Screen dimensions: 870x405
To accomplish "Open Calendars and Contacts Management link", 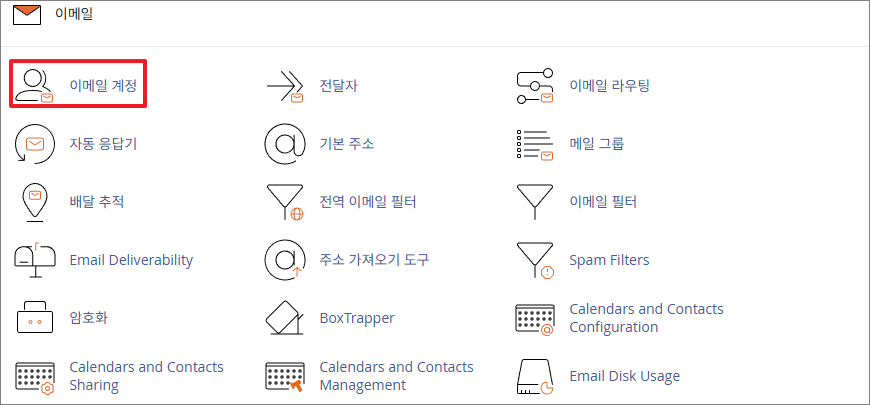I will click(x=395, y=376).
